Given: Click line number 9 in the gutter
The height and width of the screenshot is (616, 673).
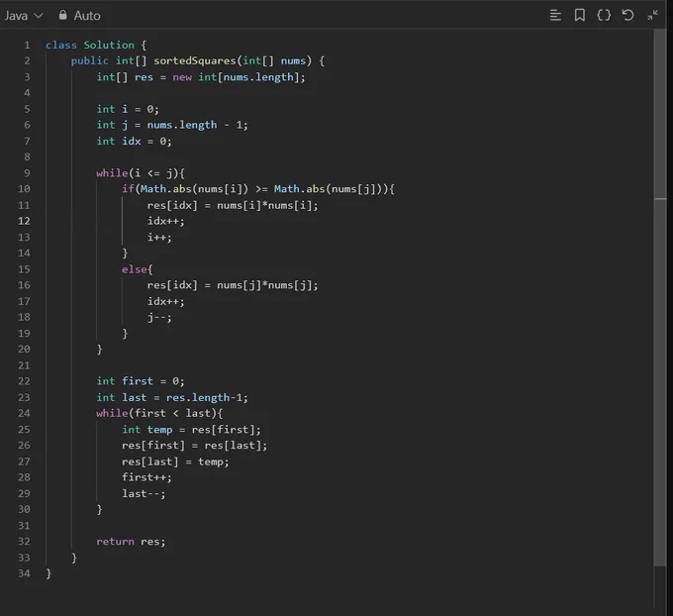Looking at the screenshot, I should click(x=27, y=173).
